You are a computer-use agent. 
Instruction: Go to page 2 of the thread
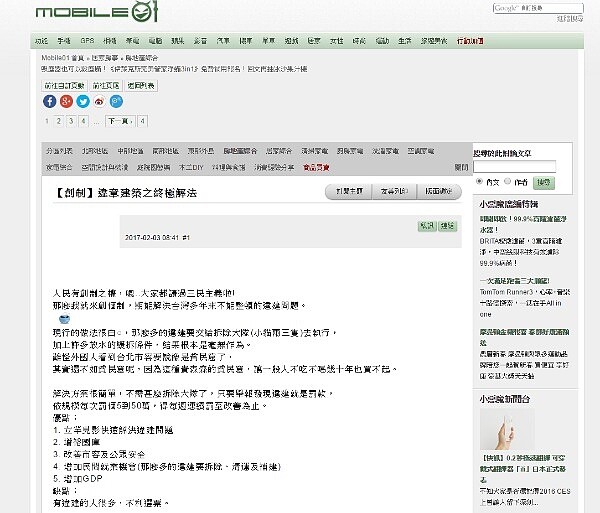[x=59, y=121]
